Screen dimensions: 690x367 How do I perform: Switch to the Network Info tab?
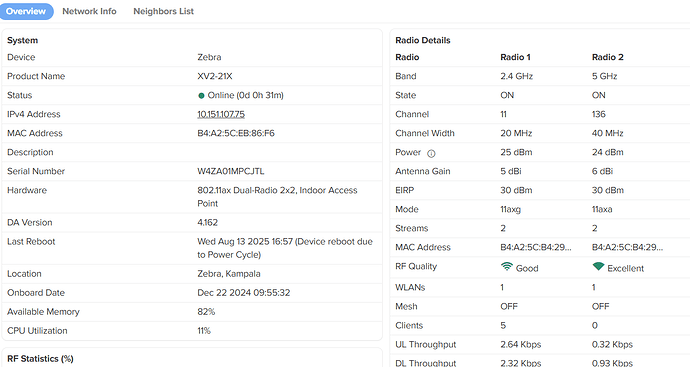click(89, 11)
